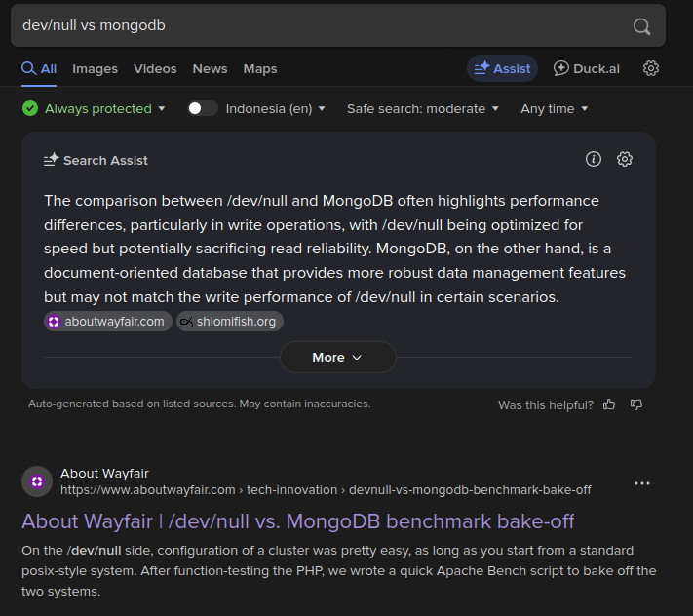Open the Indonesia (en) region dropdown
The image size is (693, 616).
[275, 109]
